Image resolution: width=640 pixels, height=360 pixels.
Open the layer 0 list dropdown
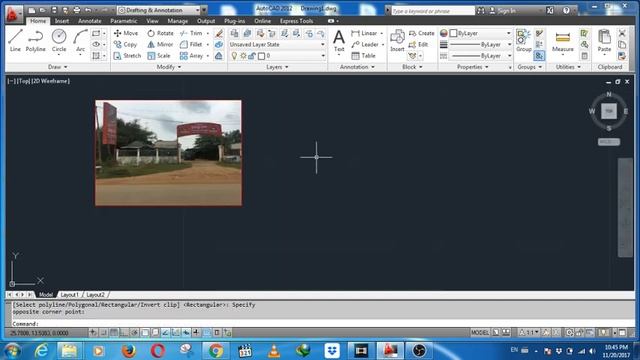tap(277, 56)
